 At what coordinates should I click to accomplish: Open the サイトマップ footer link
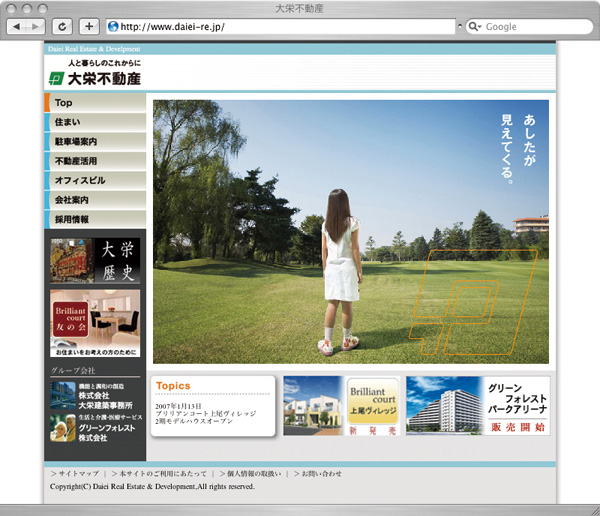[x=75, y=474]
